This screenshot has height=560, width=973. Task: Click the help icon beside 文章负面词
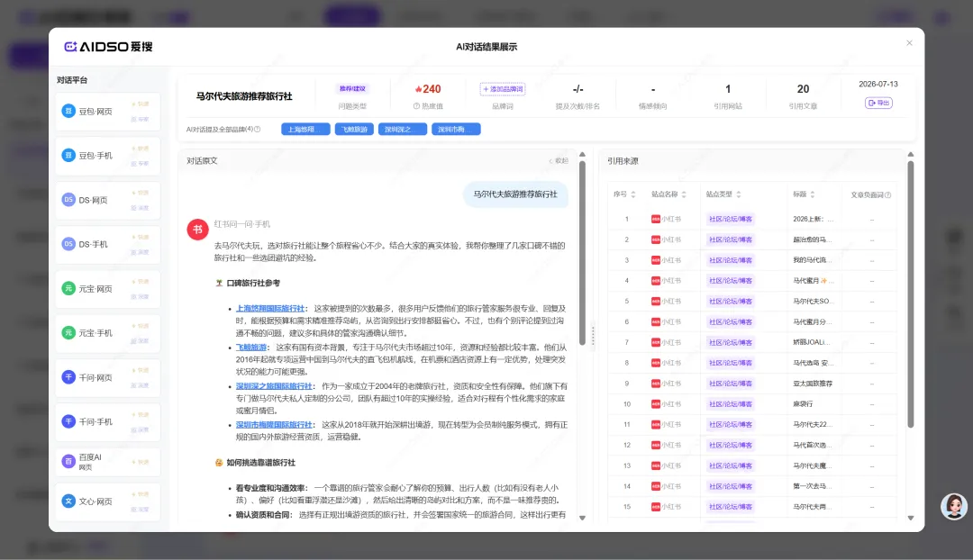click(888, 194)
